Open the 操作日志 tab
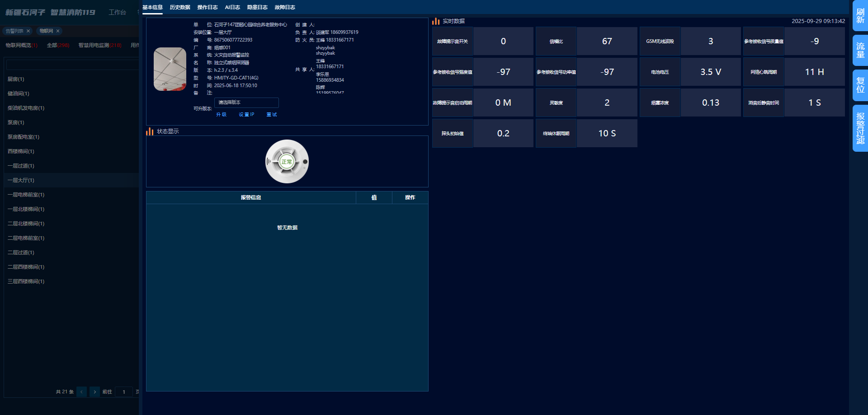Viewport: 868px width, 415px height. (x=208, y=7)
